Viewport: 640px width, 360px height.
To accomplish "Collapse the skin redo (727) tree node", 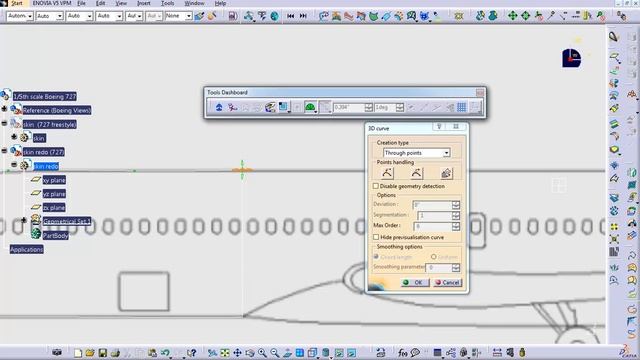I will point(4,151).
